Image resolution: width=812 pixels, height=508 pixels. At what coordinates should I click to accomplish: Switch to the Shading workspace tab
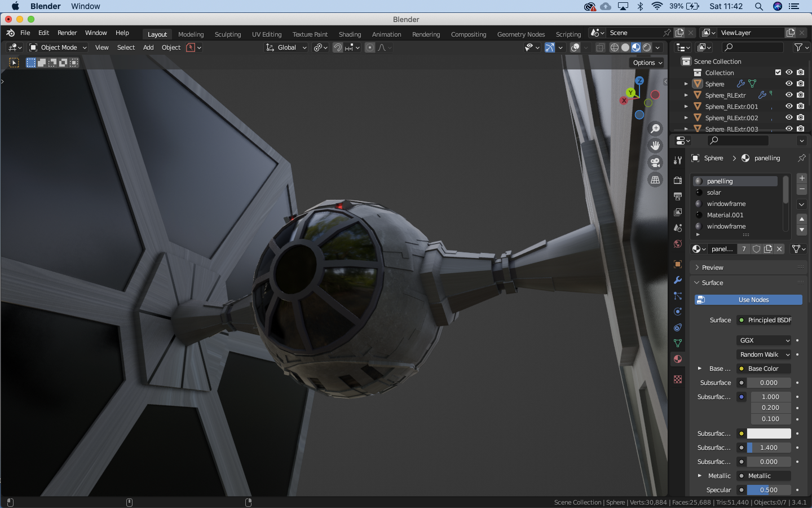(x=350, y=34)
